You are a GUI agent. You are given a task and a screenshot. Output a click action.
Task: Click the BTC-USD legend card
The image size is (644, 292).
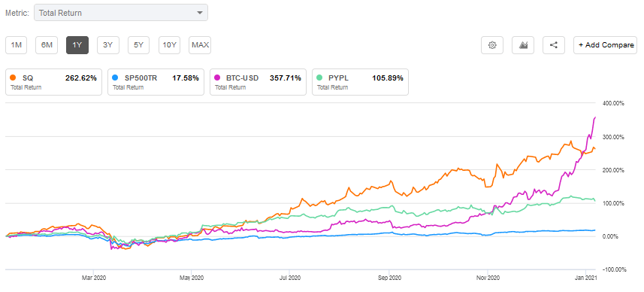[x=258, y=82]
